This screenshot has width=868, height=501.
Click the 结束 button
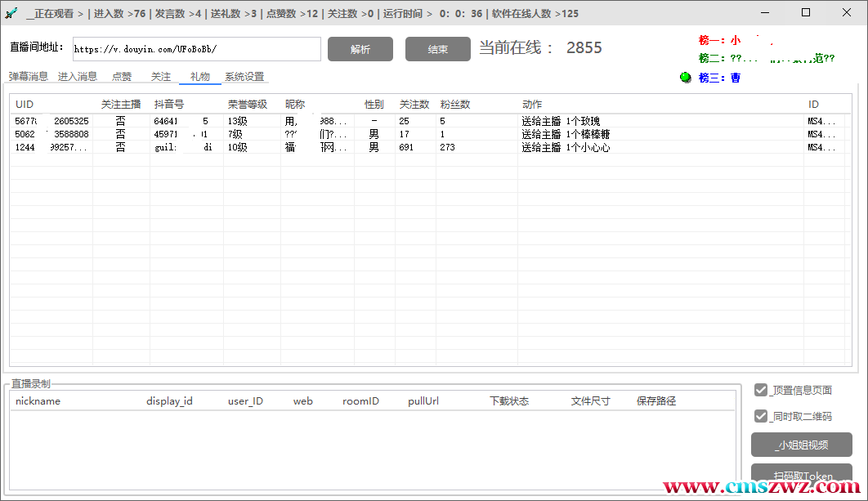tap(437, 49)
